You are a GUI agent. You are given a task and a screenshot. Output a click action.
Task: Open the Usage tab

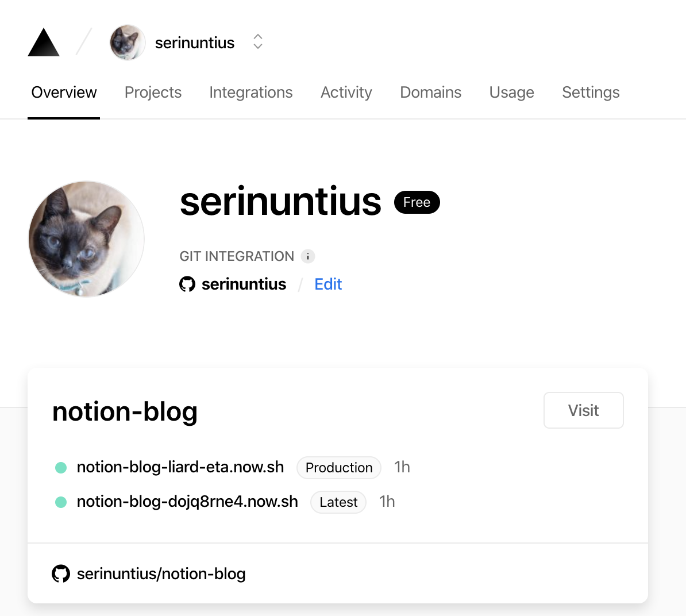(511, 93)
